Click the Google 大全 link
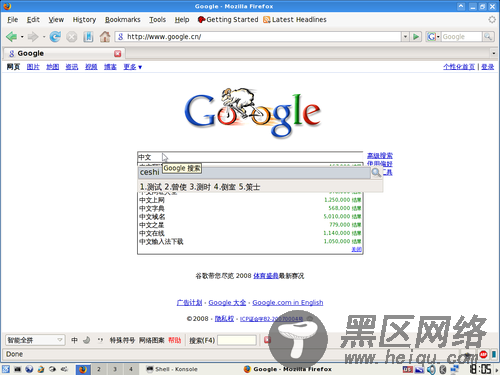Image resolution: width=500 pixels, height=375 pixels. (227, 303)
